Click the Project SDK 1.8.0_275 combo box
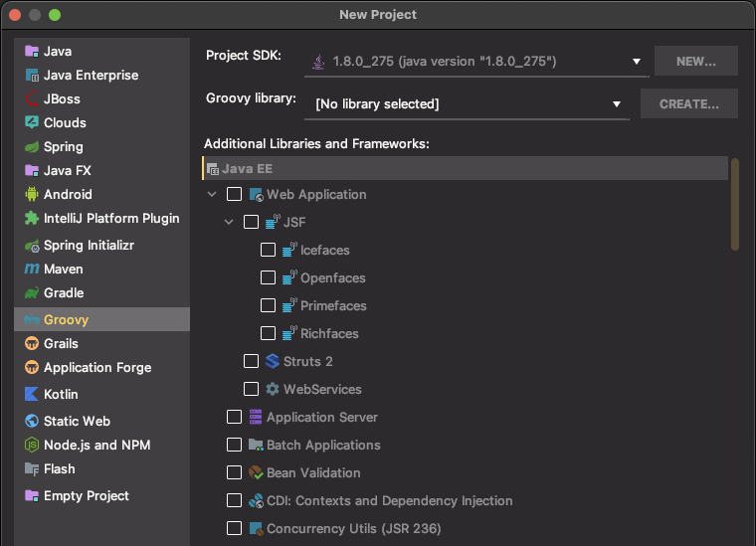The image size is (756, 546). (476, 62)
